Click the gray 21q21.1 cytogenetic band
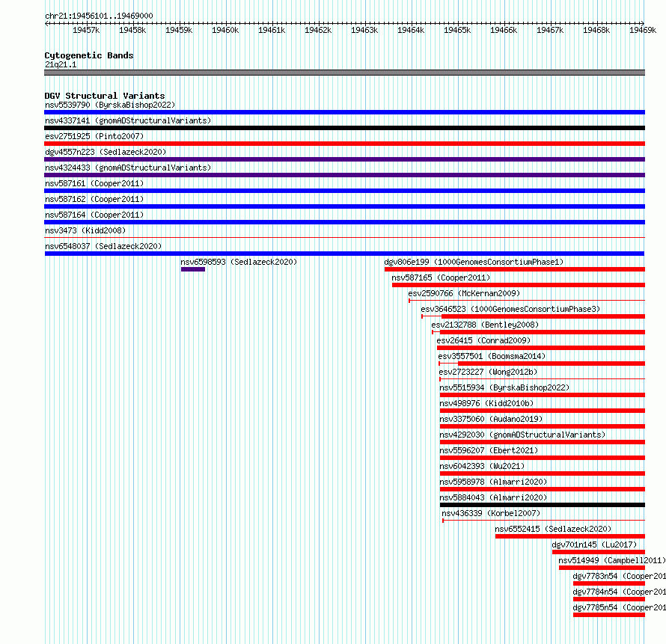This screenshot has width=666, height=644. (344, 73)
